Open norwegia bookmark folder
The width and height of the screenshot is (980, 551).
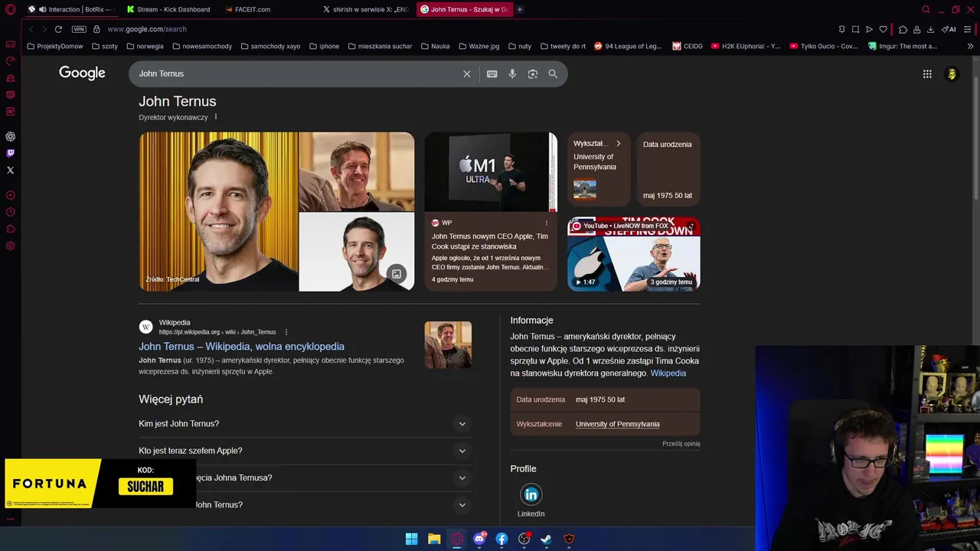[x=145, y=46]
